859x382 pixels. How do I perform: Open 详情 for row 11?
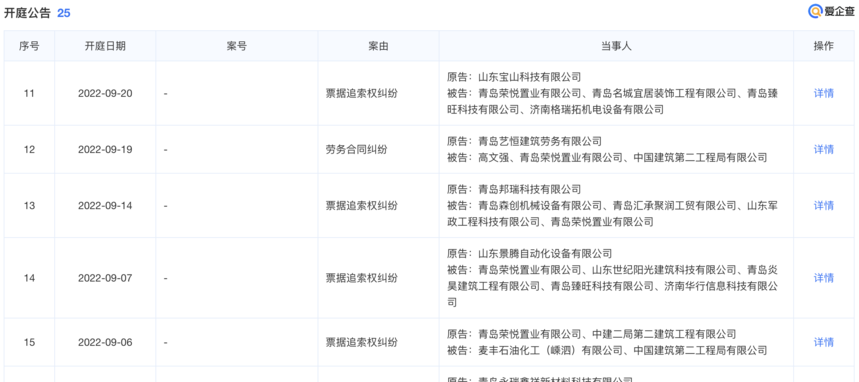[x=823, y=93]
